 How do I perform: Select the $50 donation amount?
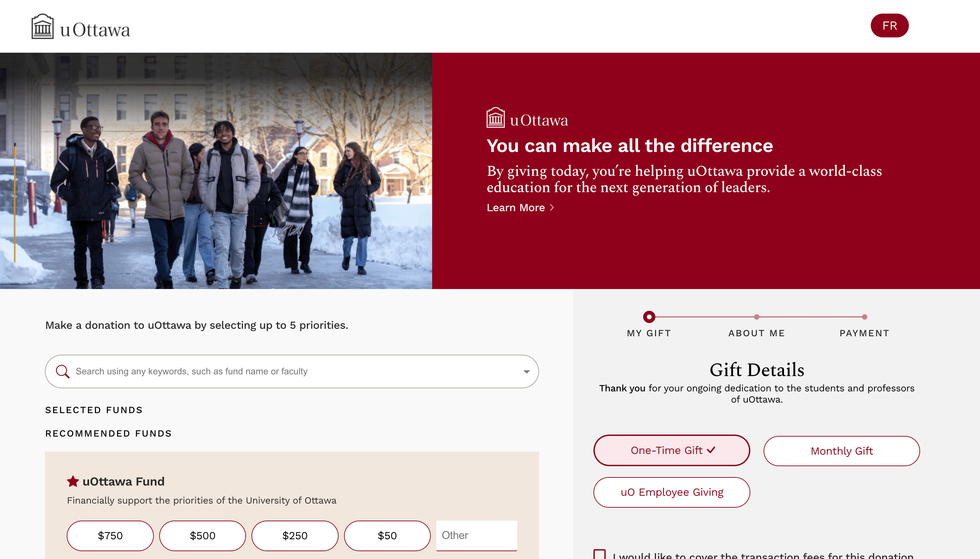[x=387, y=535]
